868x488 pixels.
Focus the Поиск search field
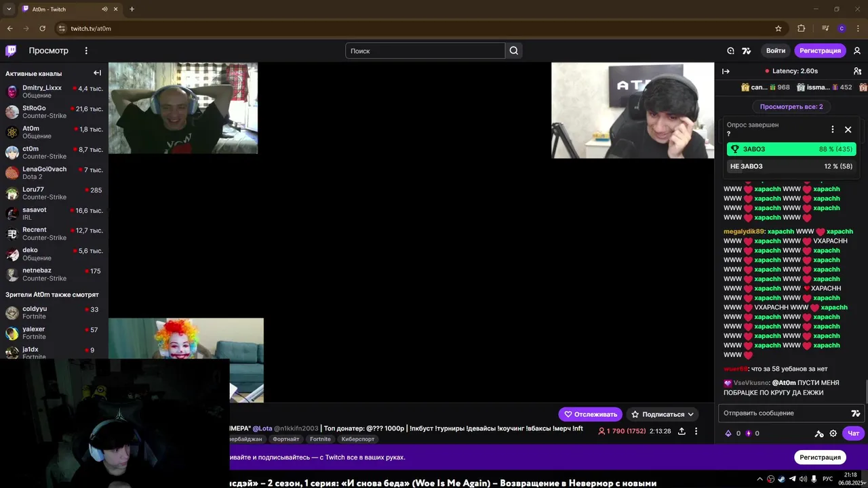(425, 51)
